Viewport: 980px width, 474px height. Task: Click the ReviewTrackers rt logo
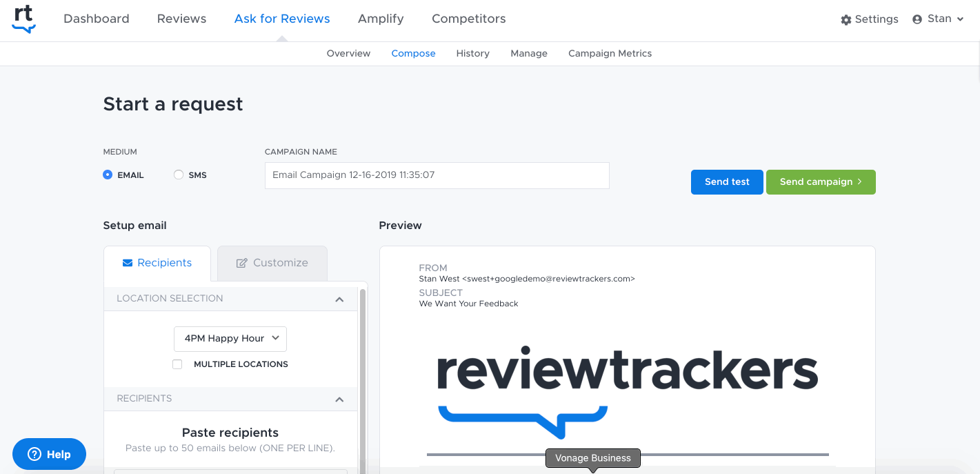pyautogui.click(x=23, y=19)
